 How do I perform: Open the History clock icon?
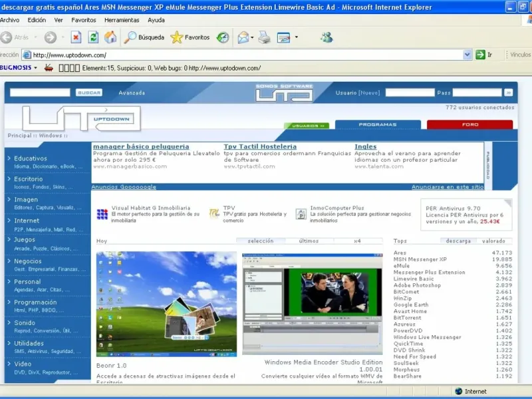223,37
